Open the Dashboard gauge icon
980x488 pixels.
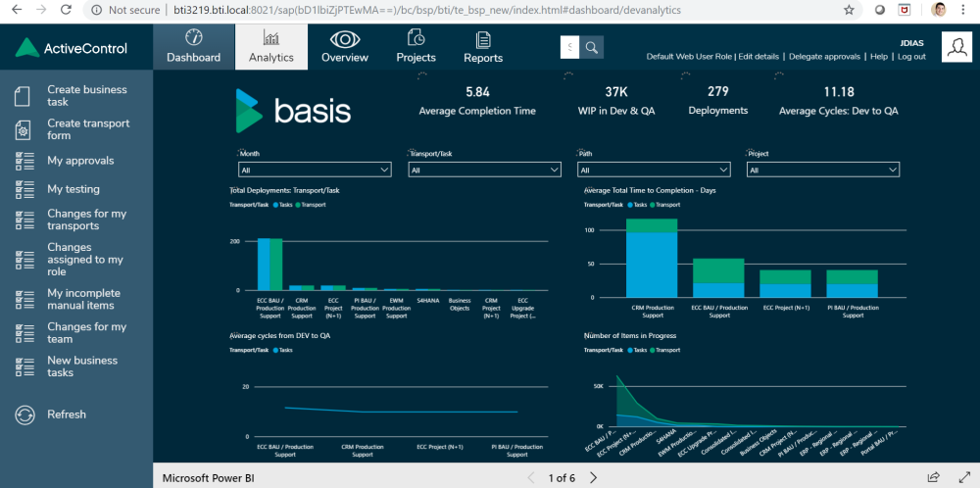[194, 38]
